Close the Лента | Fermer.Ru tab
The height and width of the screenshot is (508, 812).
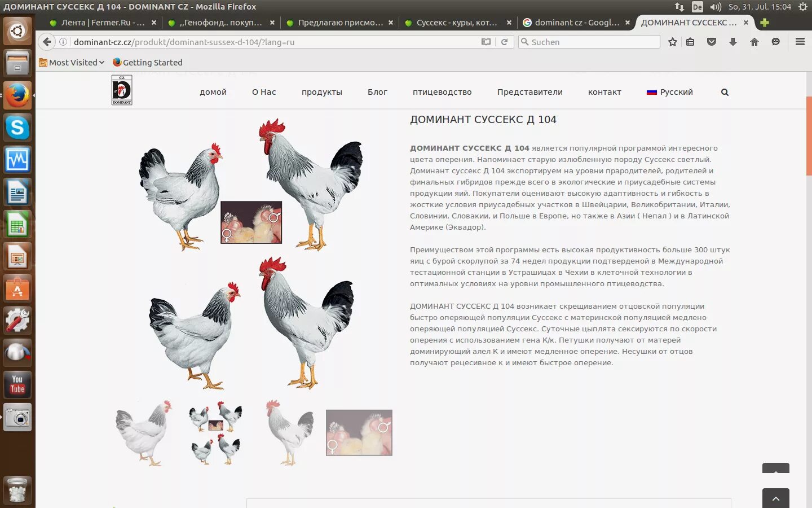(154, 23)
